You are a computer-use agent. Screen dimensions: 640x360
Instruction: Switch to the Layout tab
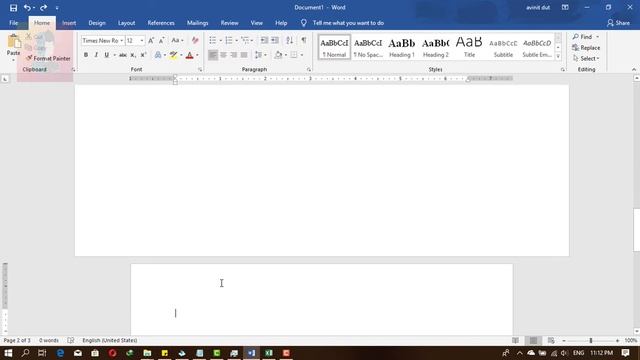(x=127, y=23)
